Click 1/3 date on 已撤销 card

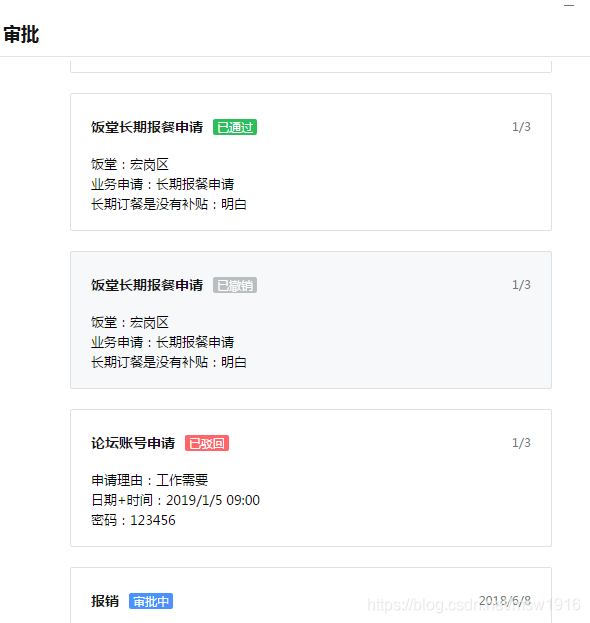[521, 285]
